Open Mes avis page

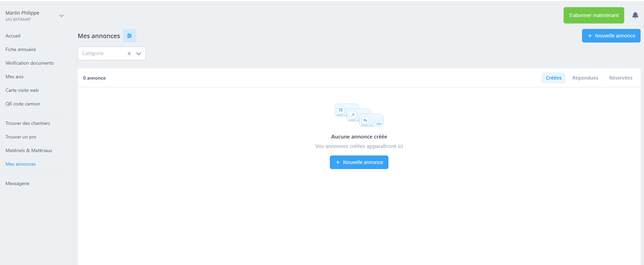(15, 77)
